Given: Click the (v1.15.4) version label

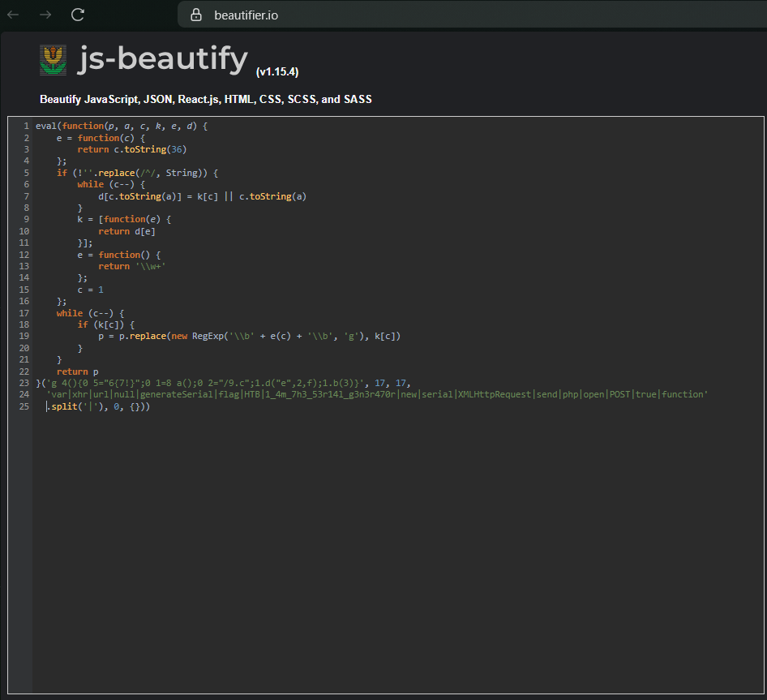Looking at the screenshot, I should pos(277,71).
